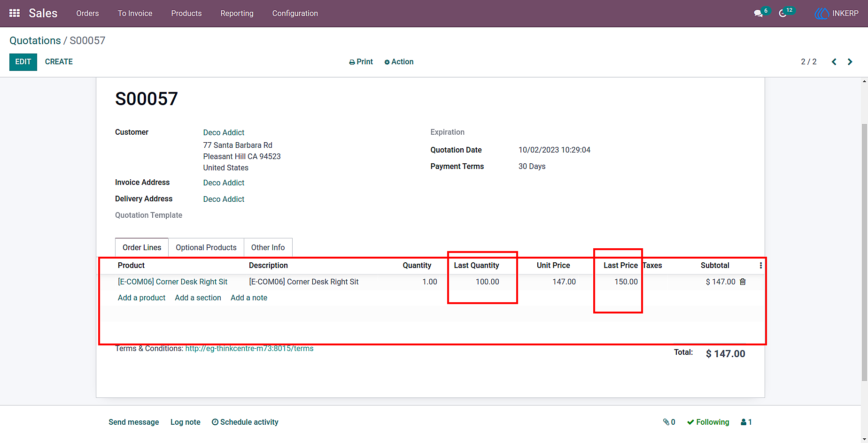Click Add a note link

(x=249, y=298)
